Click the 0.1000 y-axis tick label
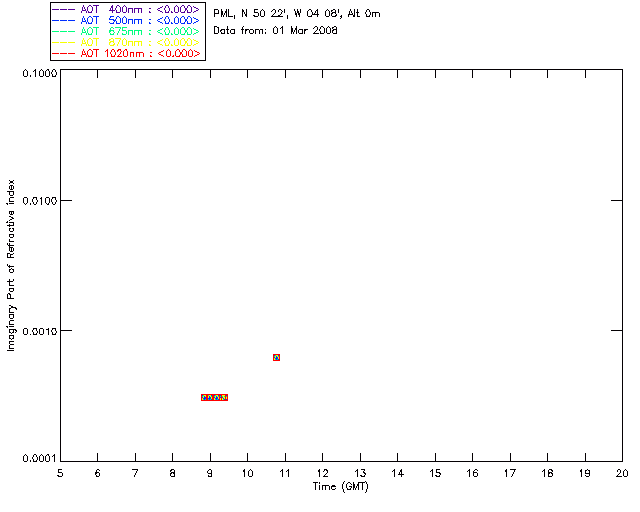 click(40, 73)
